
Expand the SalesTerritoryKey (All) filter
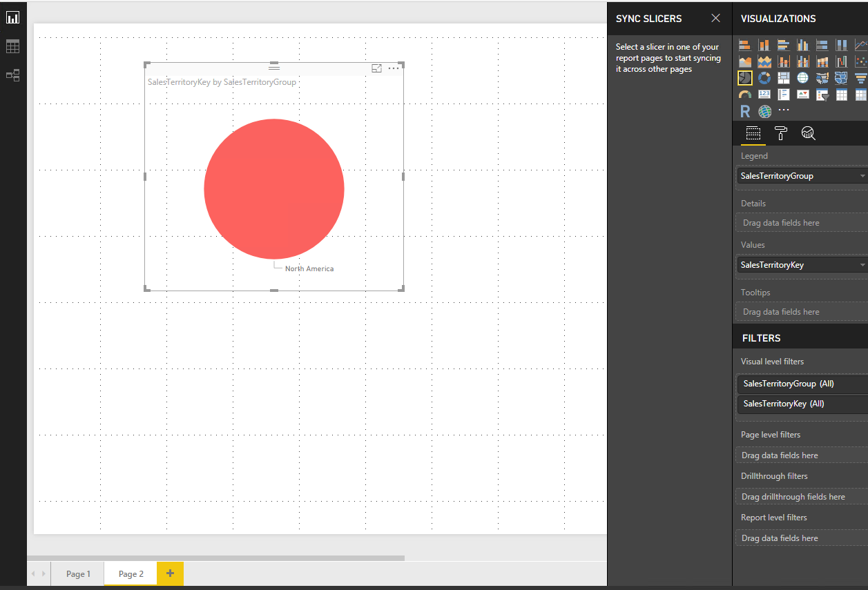point(802,404)
